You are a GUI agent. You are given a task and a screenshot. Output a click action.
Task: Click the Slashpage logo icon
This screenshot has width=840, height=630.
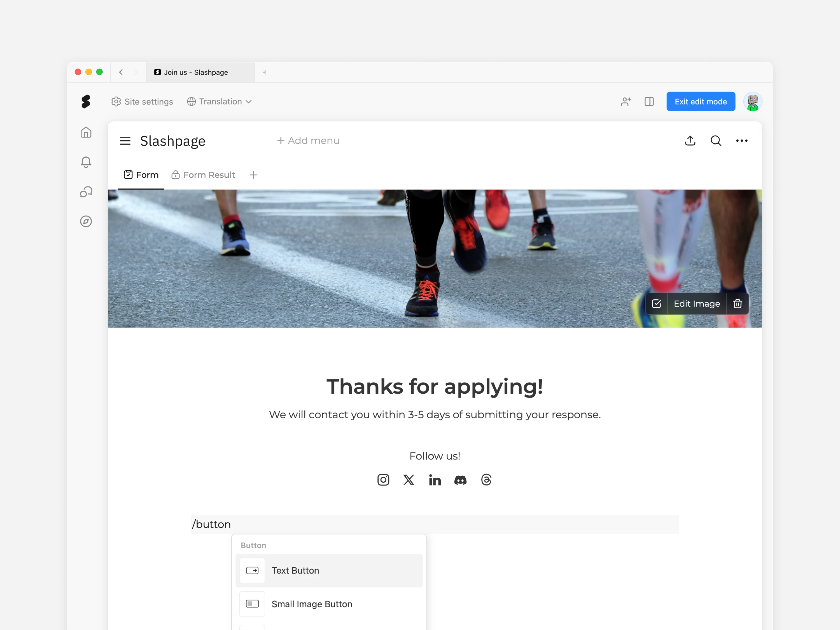(86, 101)
